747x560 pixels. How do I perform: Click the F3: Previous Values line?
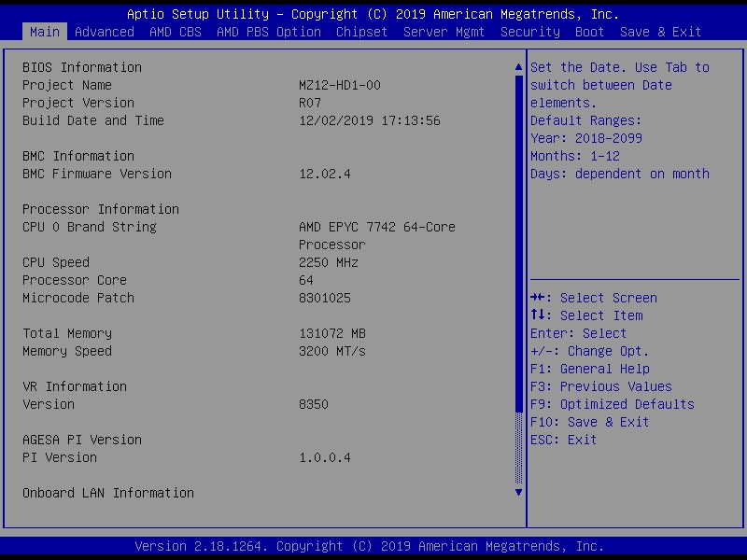click(x=601, y=386)
